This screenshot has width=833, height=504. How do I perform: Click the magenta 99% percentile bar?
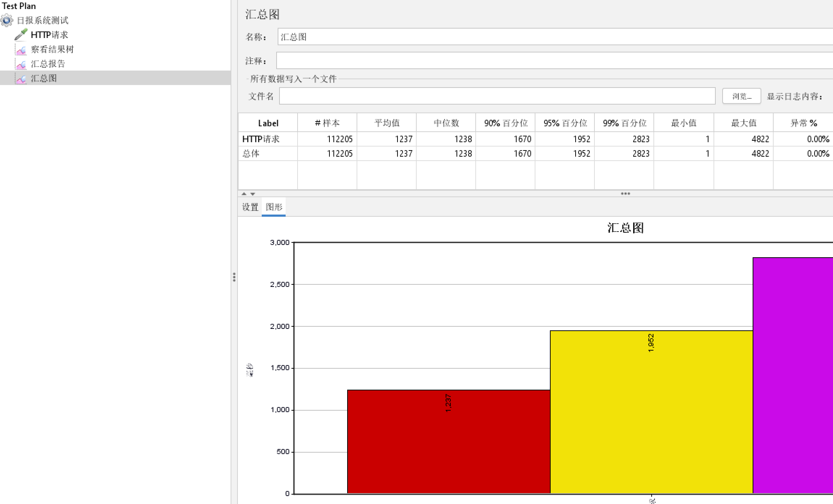793,375
